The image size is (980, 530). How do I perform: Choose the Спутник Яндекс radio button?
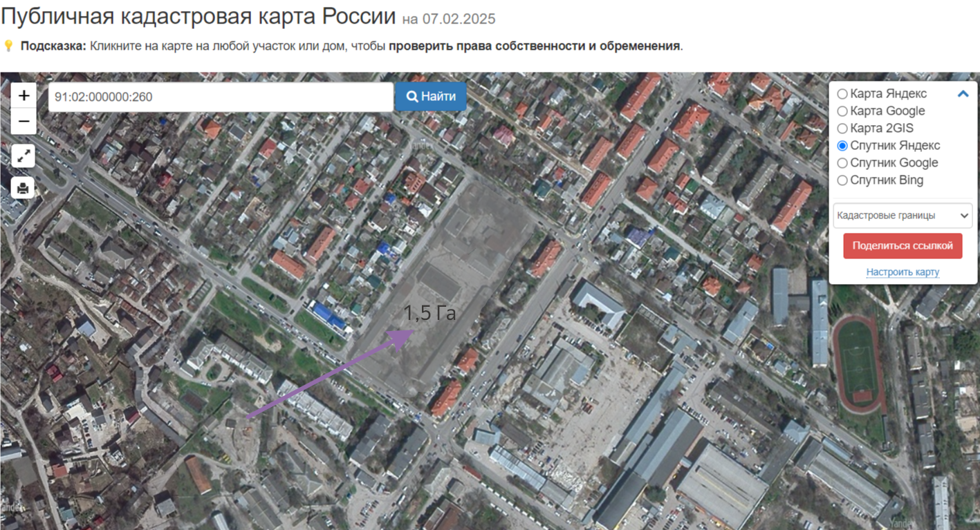pyautogui.click(x=842, y=146)
